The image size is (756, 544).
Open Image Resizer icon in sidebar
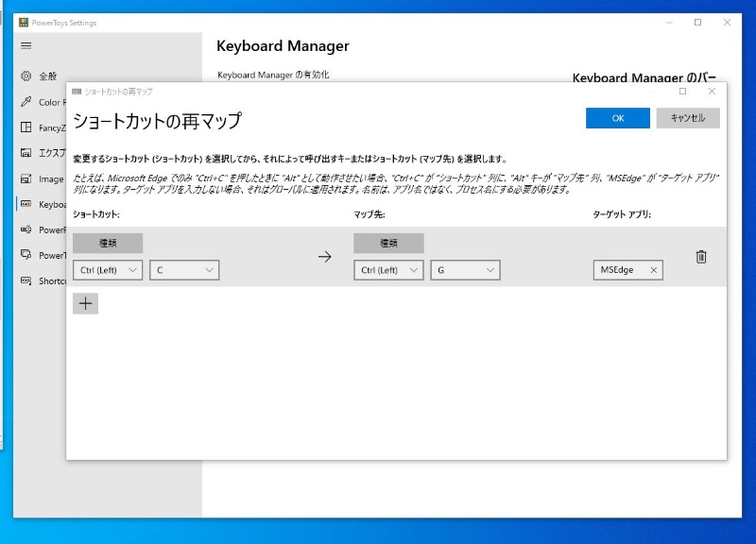26,178
